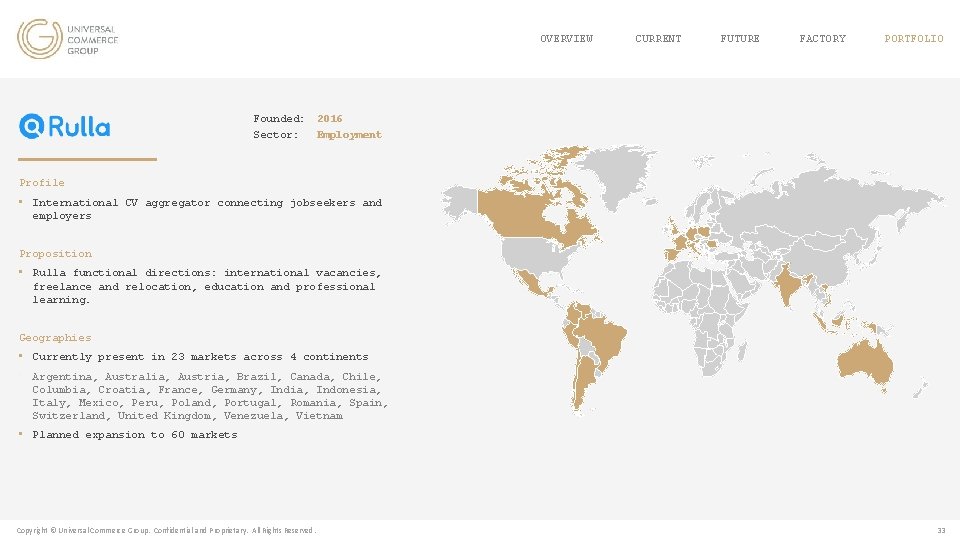Screen dimensions: 960x540
Task: Click 'Planned expansion to 60 markets'
Action: coord(135,435)
